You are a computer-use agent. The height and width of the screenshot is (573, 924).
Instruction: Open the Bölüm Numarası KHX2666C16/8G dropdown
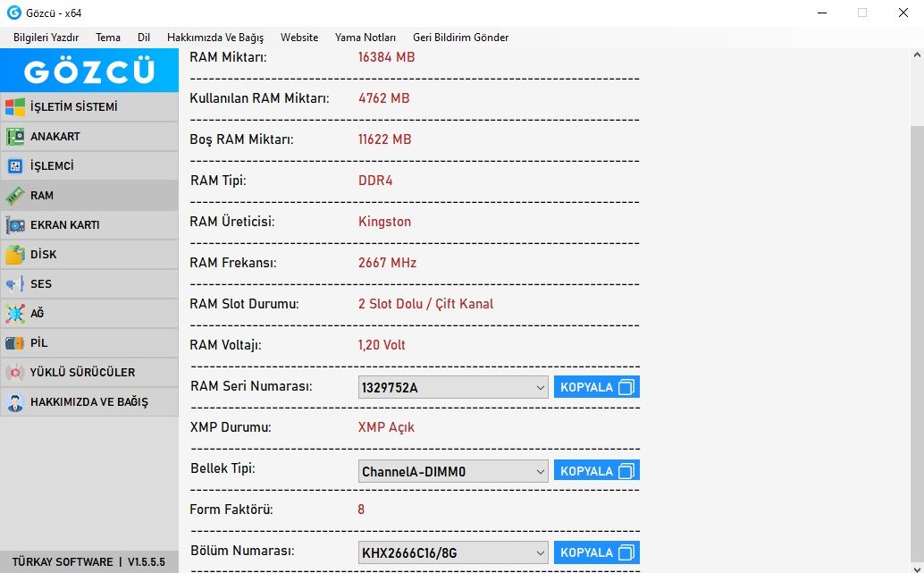click(x=540, y=552)
